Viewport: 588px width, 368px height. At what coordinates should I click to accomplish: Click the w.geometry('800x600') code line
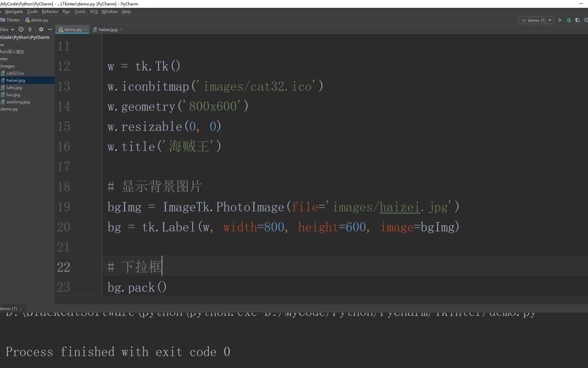click(x=178, y=106)
